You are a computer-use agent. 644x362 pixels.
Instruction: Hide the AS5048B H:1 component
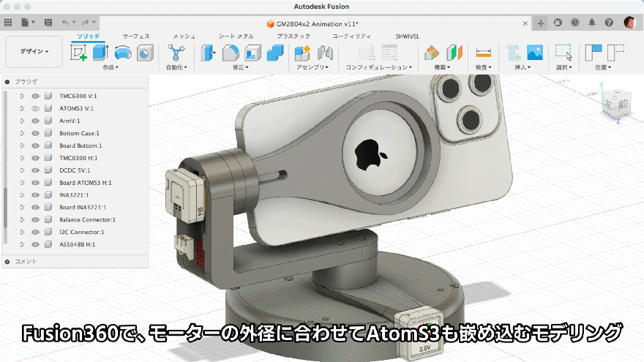(x=35, y=244)
